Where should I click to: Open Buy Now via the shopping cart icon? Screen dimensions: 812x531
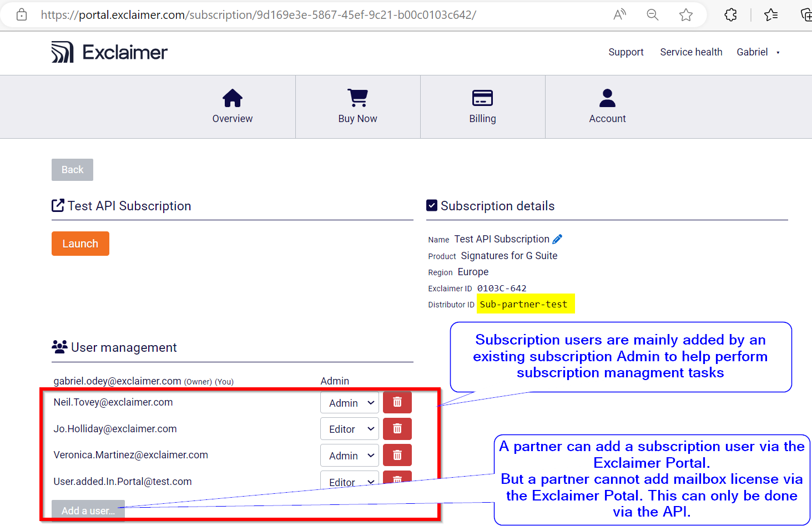coord(357,98)
